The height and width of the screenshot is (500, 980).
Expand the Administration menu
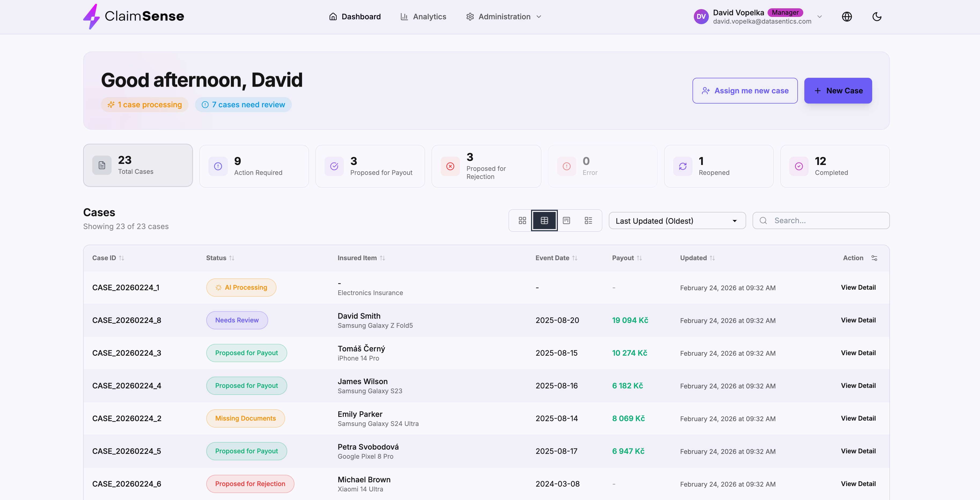coord(504,17)
